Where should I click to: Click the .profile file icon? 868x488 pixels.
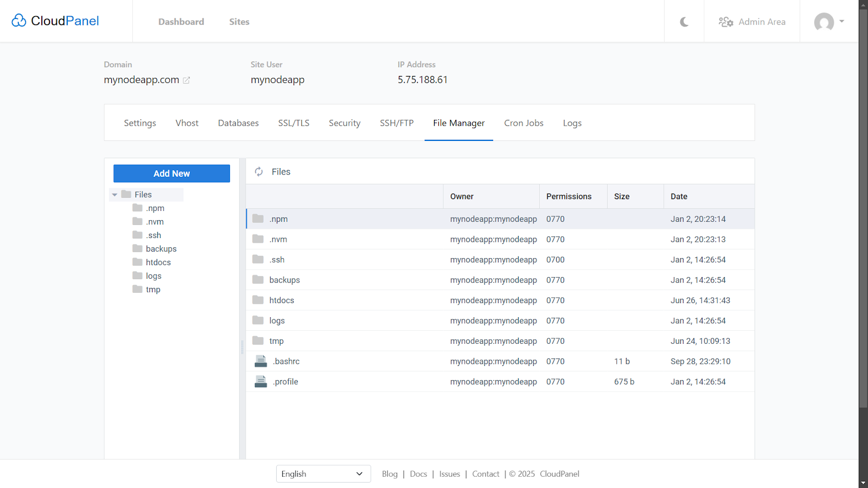[261, 382]
